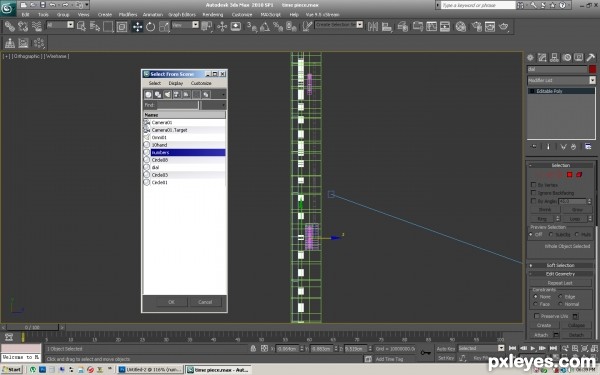The height and width of the screenshot is (375, 600).
Task: Choose the Select Object arrow tool
Action: (81, 26)
